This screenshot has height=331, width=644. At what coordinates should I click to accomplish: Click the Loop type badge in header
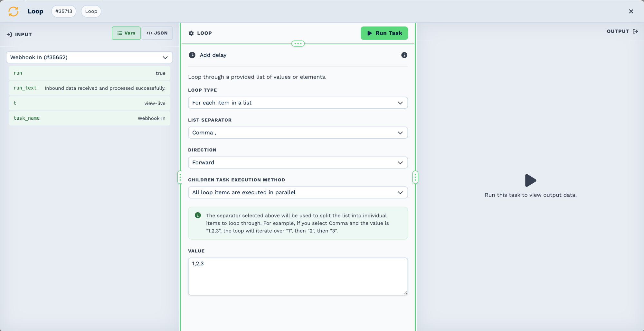91,11
